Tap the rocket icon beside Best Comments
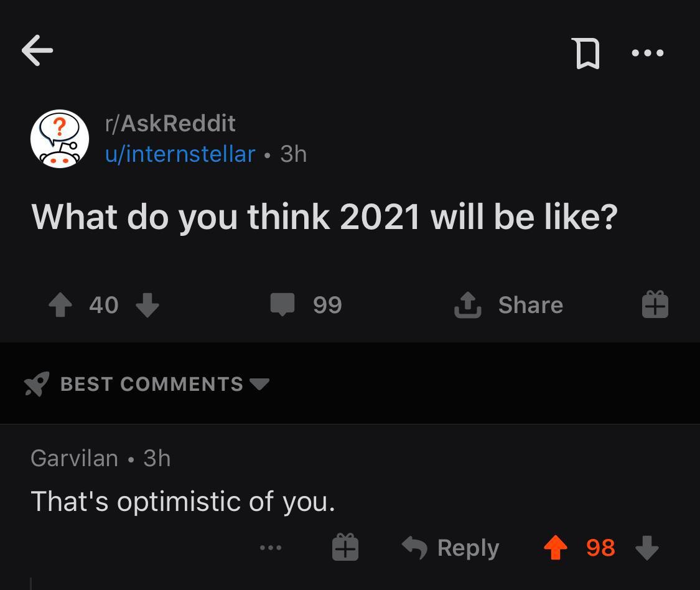 tap(37, 384)
